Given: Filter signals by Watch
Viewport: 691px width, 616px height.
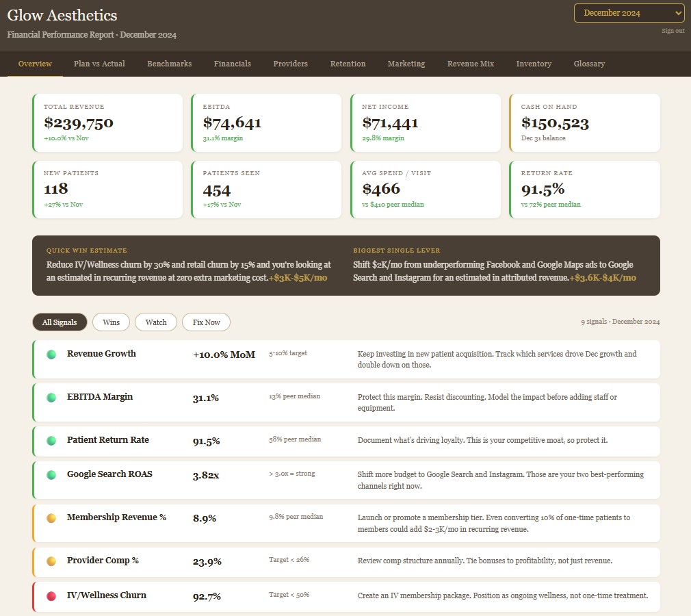Looking at the screenshot, I should [156, 322].
